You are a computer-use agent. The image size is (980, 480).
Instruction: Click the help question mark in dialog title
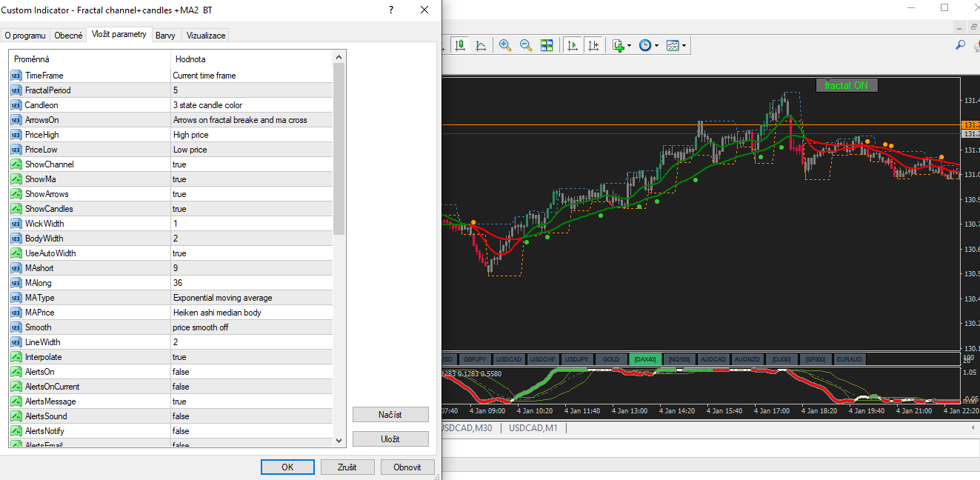pos(390,10)
